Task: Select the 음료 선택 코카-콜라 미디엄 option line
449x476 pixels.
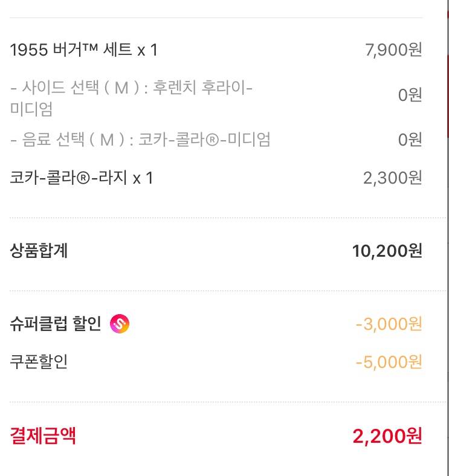Action: (140, 140)
